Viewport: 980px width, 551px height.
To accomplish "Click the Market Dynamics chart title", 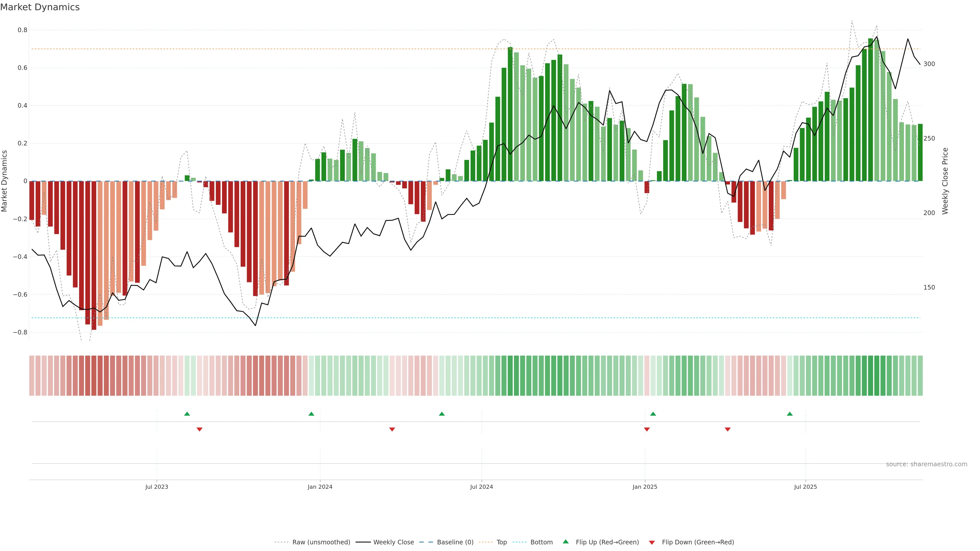I will tap(40, 7).
